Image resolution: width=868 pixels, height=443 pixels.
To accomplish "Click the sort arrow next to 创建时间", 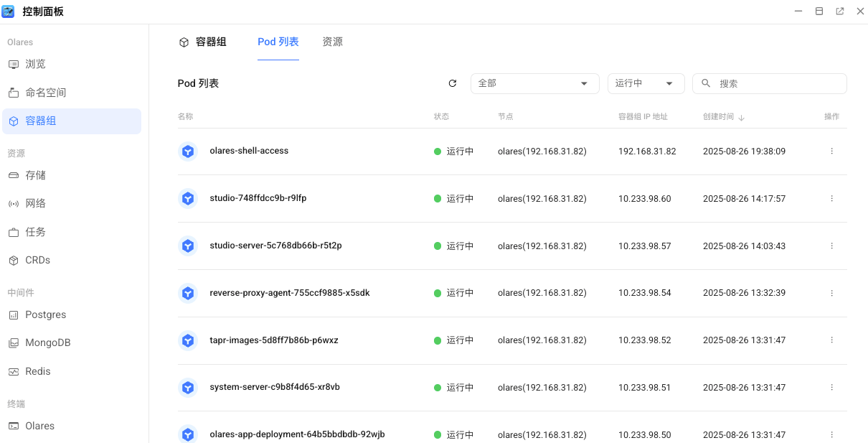I will [x=742, y=117].
